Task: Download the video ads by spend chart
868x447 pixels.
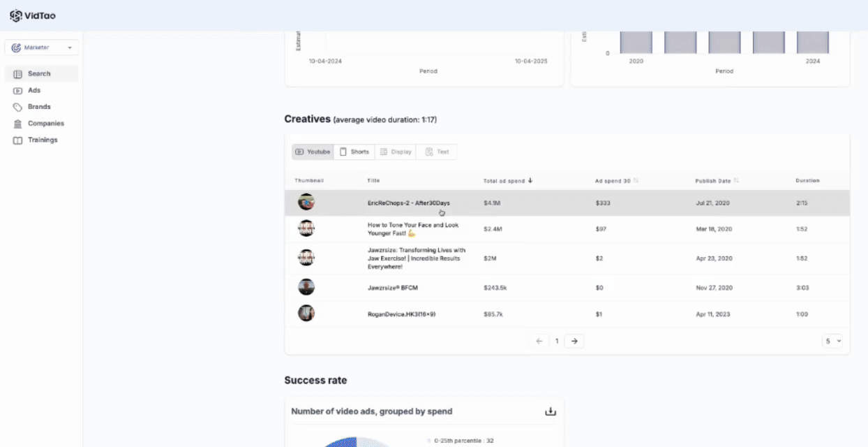Action: [x=551, y=411]
